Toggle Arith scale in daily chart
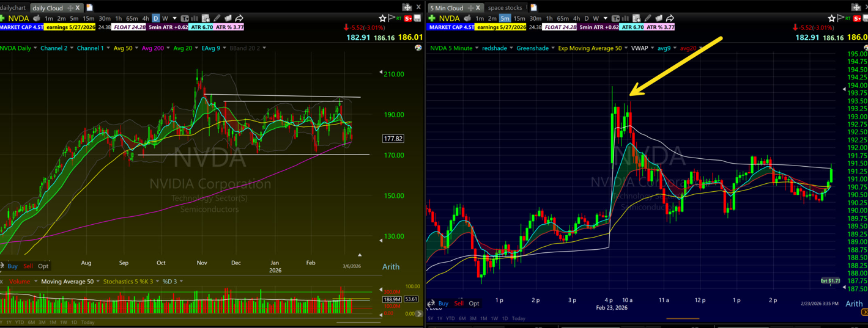Image resolution: width=868 pixels, height=328 pixels. tap(391, 266)
